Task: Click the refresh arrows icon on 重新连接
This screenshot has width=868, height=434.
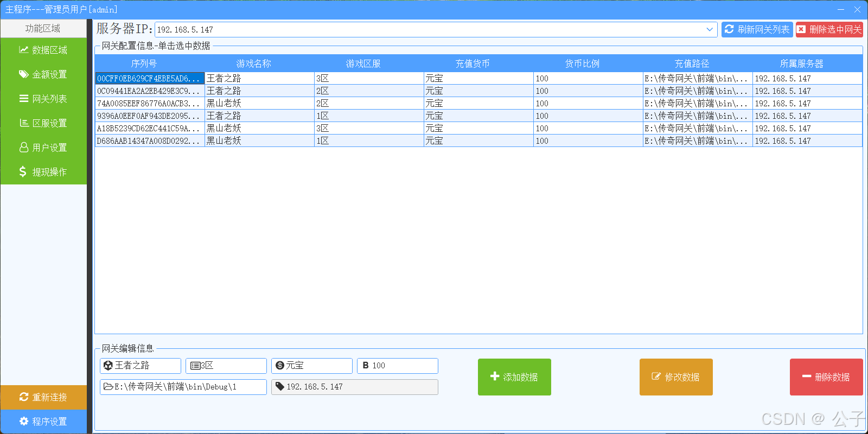Action: tap(23, 397)
